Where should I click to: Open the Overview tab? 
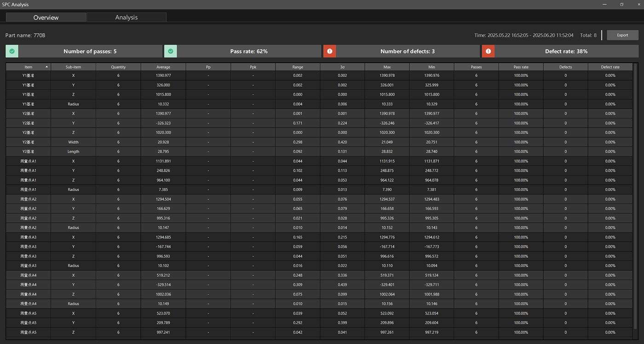(x=46, y=17)
